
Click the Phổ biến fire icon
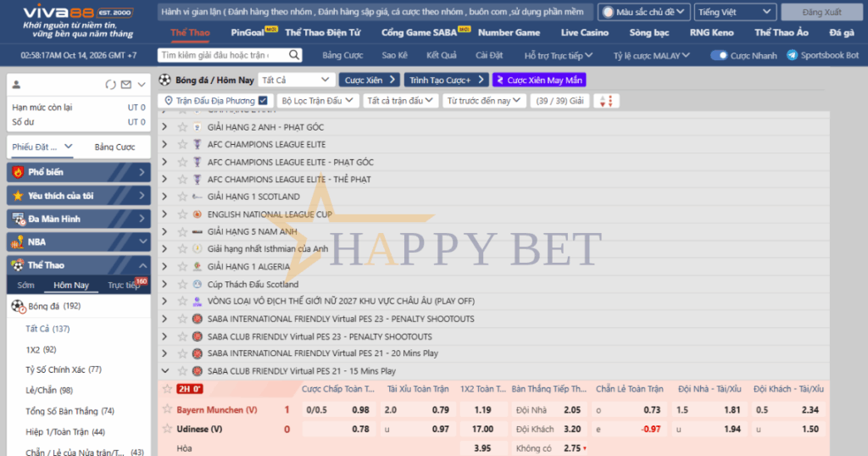pos(18,172)
